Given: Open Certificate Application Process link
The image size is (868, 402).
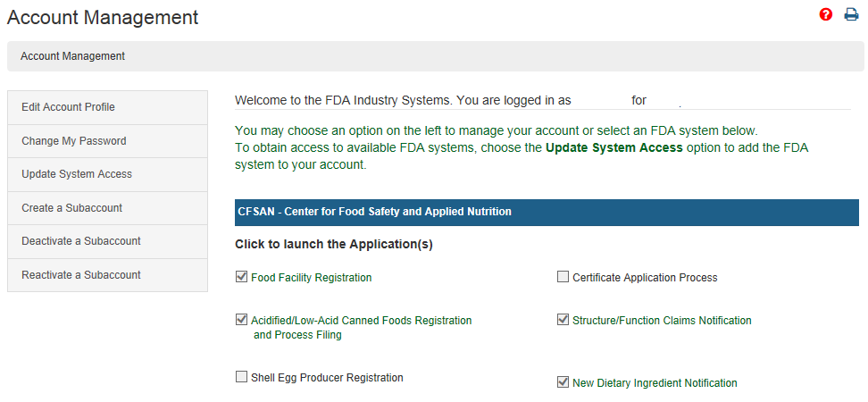Looking at the screenshot, I should (x=645, y=278).
